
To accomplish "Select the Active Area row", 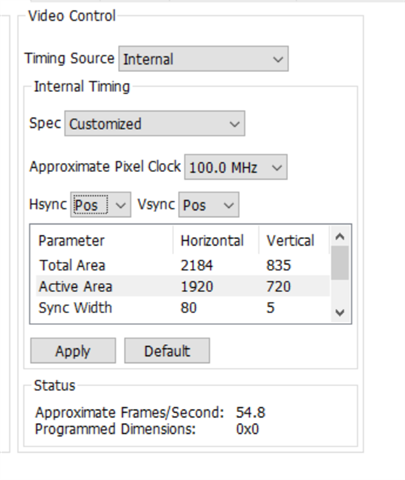I will 183,286.
